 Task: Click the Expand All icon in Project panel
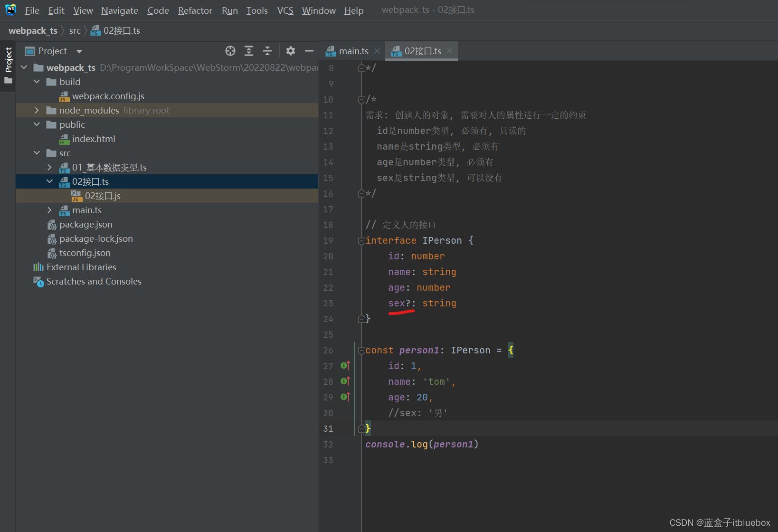point(249,51)
